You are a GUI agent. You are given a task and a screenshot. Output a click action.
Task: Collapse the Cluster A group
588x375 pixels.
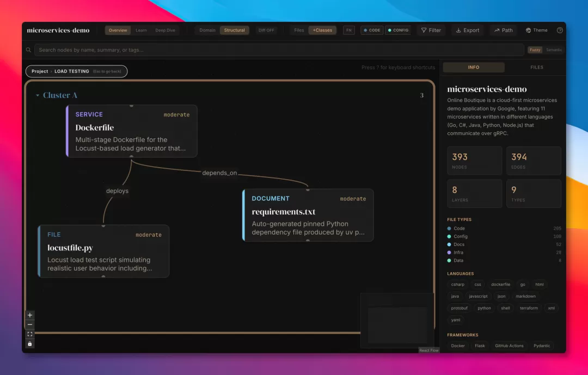[38, 96]
